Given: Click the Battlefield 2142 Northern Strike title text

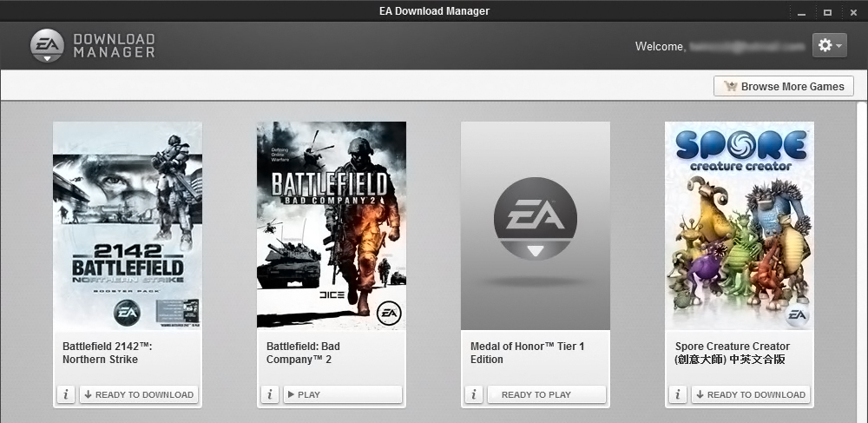Looking at the screenshot, I should tap(107, 353).
